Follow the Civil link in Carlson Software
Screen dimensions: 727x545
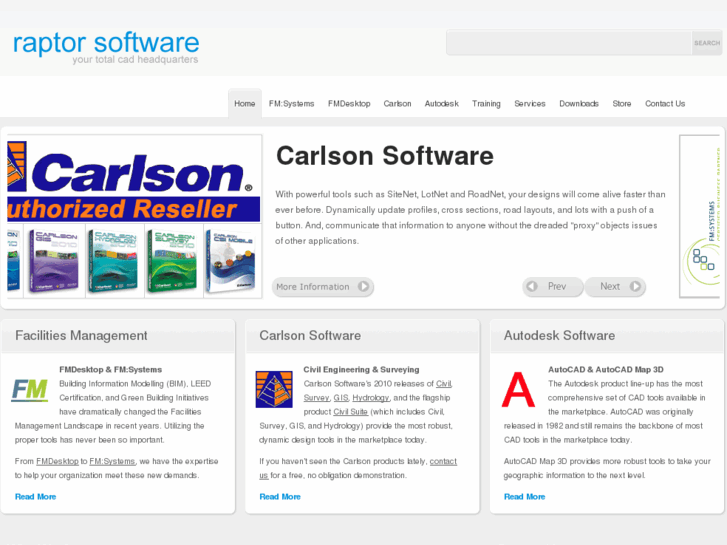[x=444, y=384]
